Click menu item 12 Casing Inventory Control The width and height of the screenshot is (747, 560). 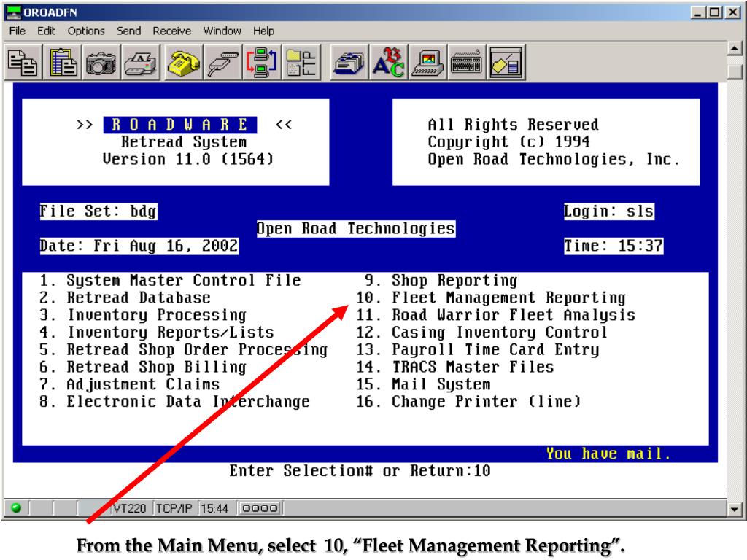pos(481,332)
